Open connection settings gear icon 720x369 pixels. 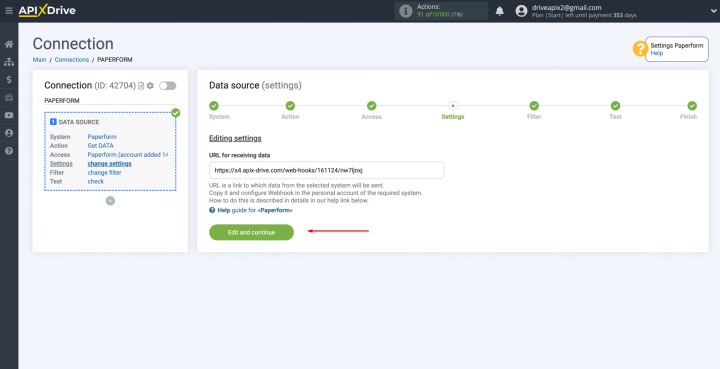[x=150, y=86]
